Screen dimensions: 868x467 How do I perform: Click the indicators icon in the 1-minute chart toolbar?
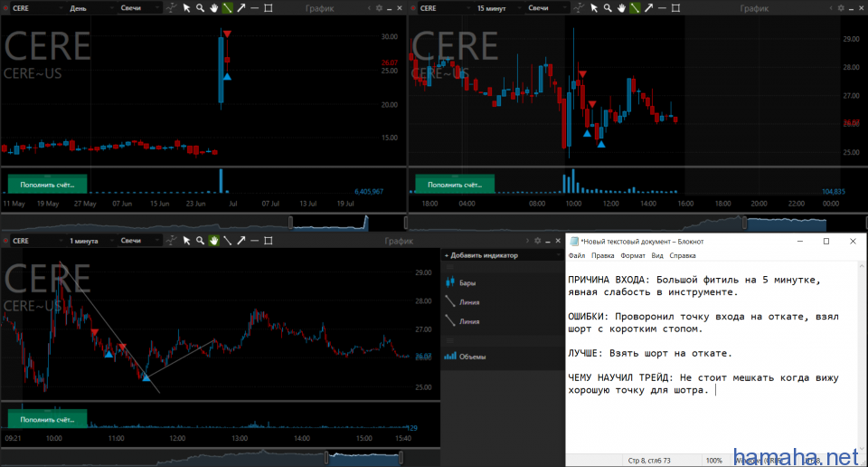[172, 241]
